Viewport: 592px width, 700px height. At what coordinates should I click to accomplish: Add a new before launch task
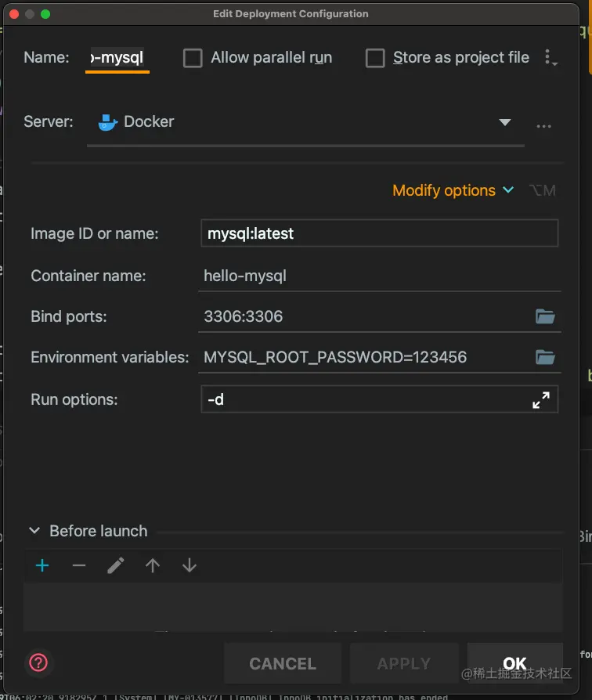coord(42,565)
